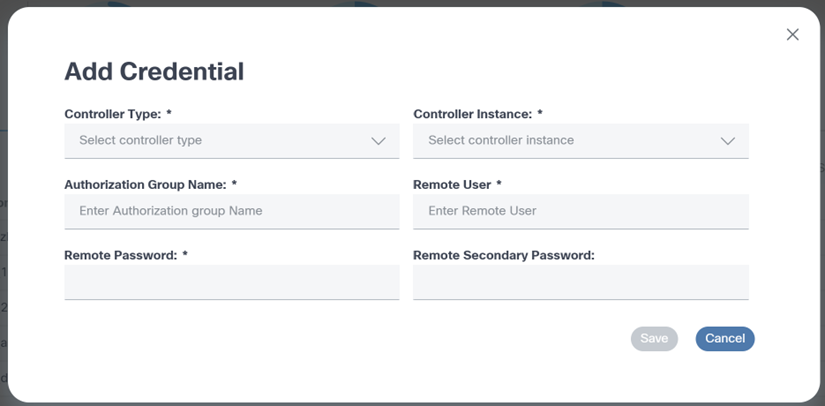Click the required asterisk beside Remote User
Image resolution: width=825 pixels, height=406 pixels.
click(x=498, y=184)
